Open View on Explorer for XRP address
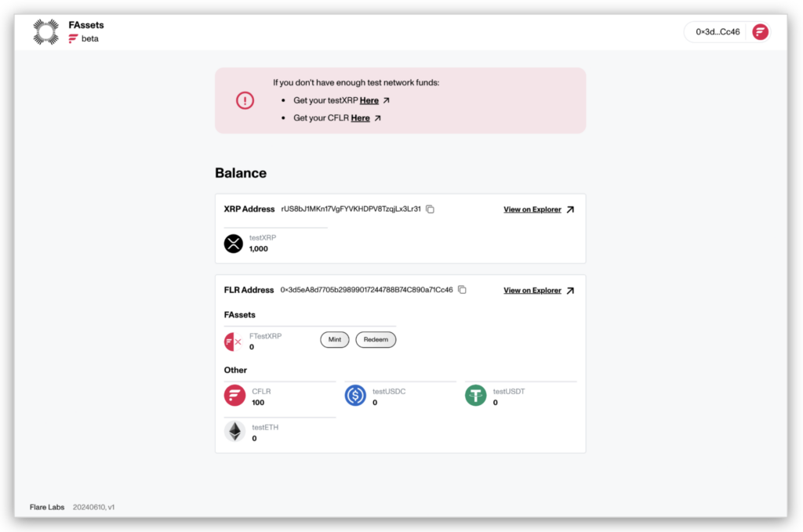The image size is (803, 532). 538,210
